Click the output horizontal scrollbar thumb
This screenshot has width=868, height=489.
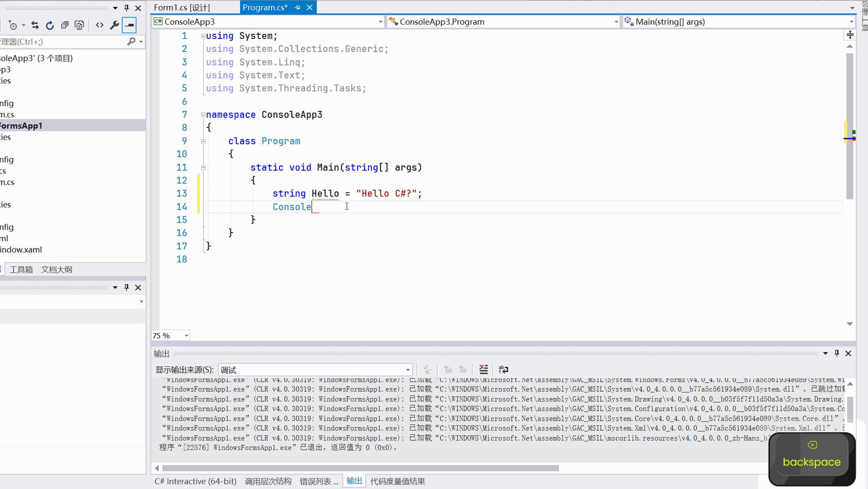360,468
